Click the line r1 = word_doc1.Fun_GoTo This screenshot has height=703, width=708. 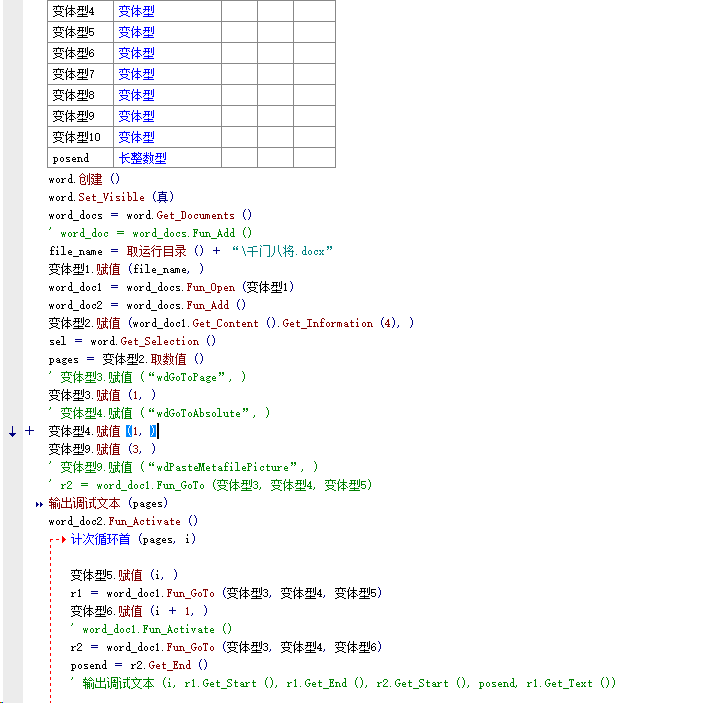[226, 593]
